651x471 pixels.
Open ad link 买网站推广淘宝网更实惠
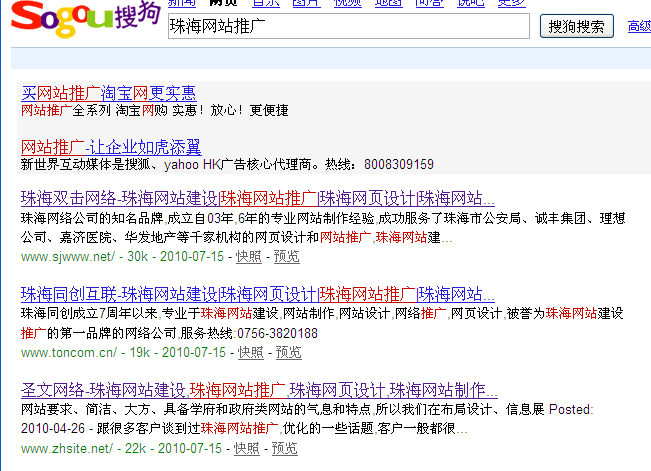(x=108, y=93)
